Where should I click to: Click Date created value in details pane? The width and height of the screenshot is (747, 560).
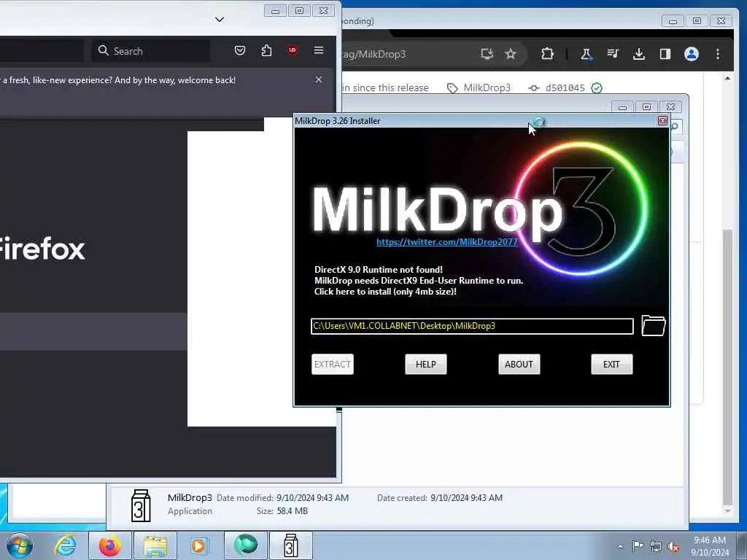click(466, 497)
